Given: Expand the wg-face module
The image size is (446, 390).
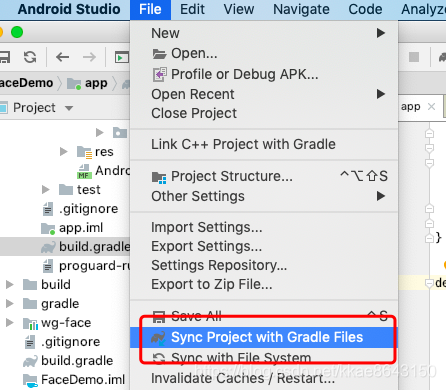Looking at the screenshot, I should pyautogui.click(x=10, y=323).
